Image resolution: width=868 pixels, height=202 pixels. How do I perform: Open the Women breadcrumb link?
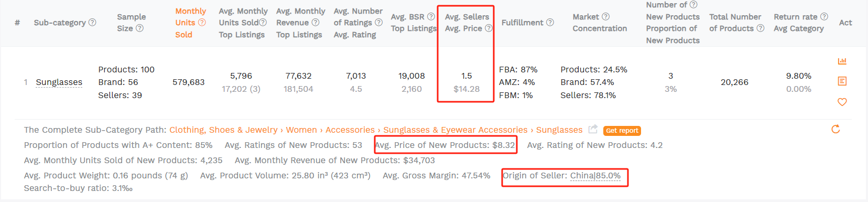301,130
